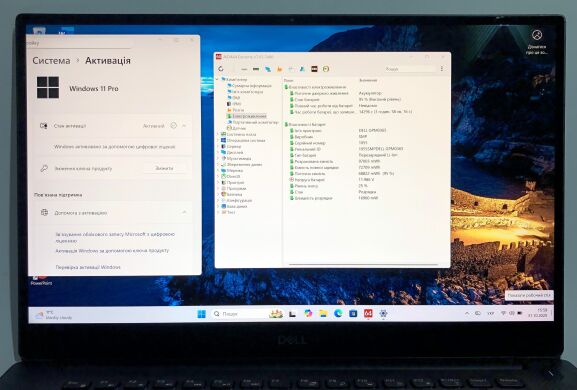Click the battery icon in system tray
This screenshot has width=577, height=390.
(520, 313)
